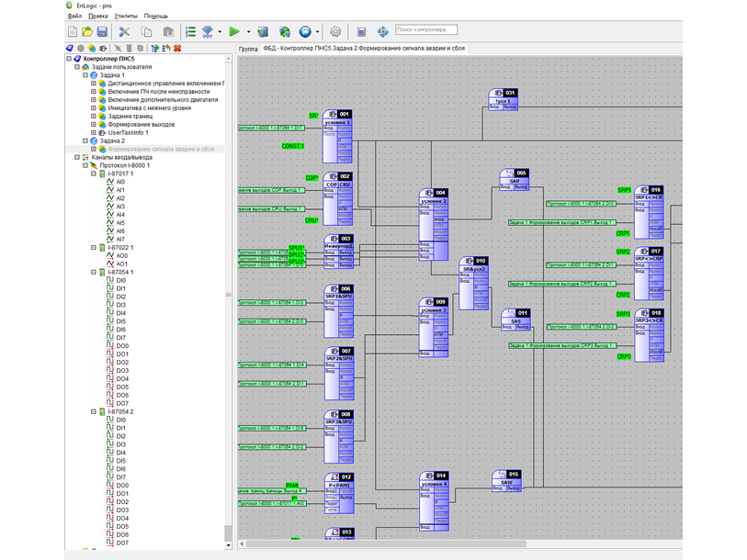Click tree panel scroll down arrow
The width and height of the screenshot is (747, 560).
point(228,545)
